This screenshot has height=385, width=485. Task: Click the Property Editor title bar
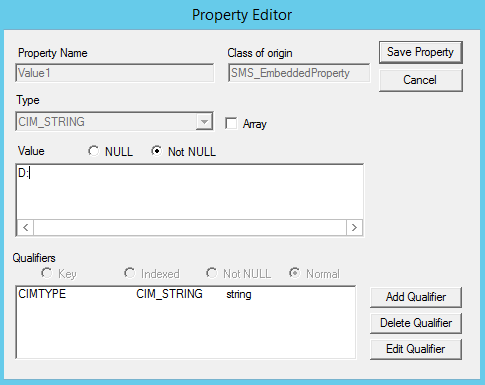[x=242, y=15]
